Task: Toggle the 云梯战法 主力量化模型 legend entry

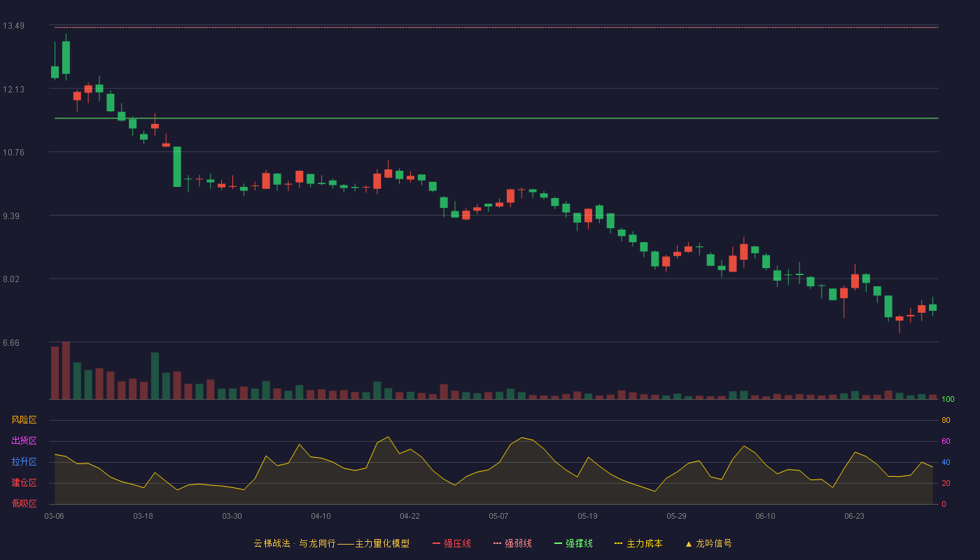Action: (x=331, y=543)
